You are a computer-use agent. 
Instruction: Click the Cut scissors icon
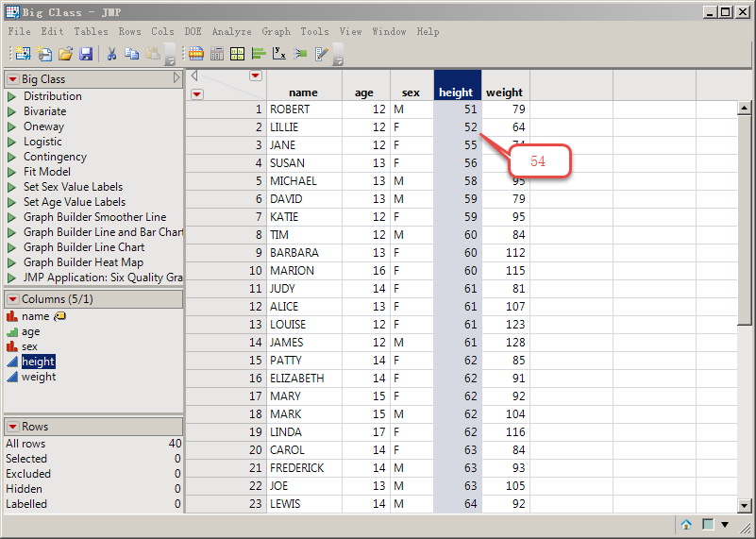tap(111, 54)
